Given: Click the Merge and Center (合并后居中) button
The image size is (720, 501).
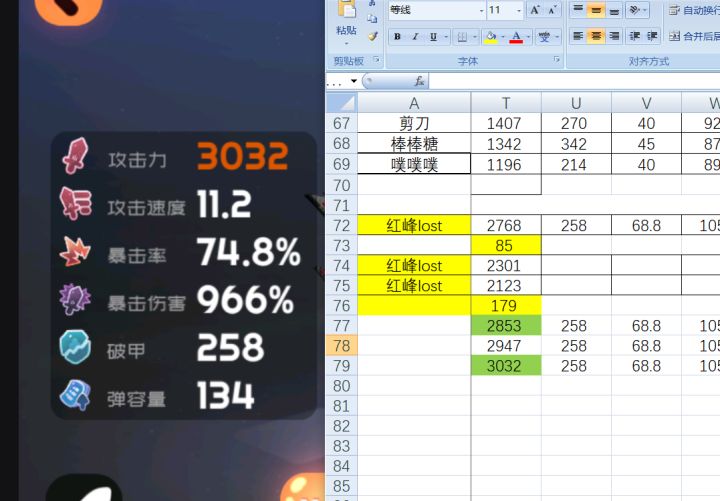Looking at the screenshot, I should (694, 36).
